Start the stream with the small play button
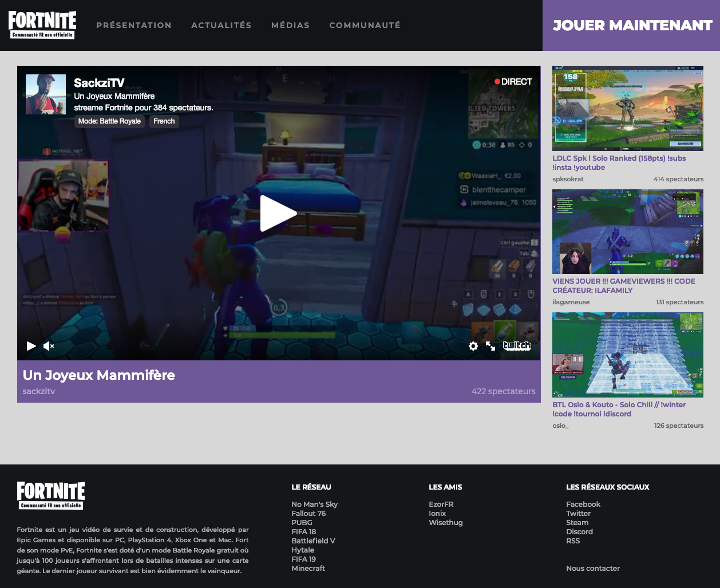Viewport: 720px width, 588px height. pyautogui.click(x=31, y=346)
